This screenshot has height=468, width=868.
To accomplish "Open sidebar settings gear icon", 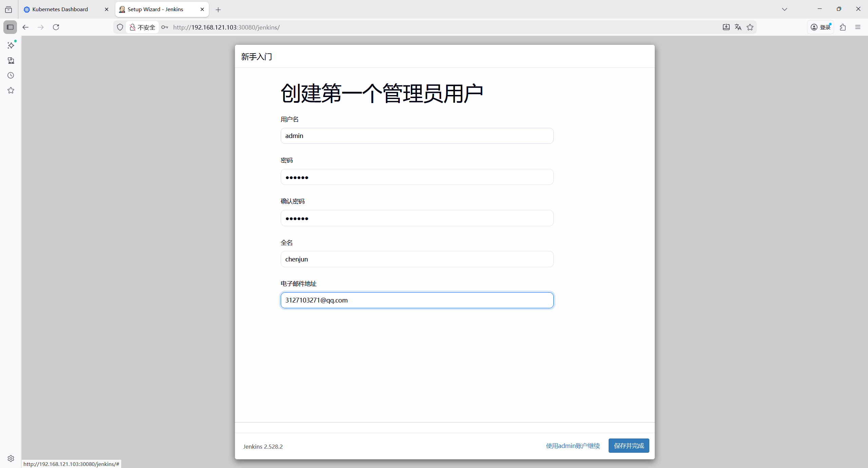I will (11, 459).
